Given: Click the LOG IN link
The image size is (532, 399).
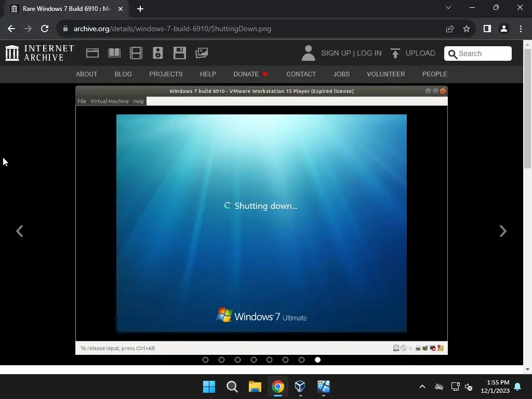Looking at the screenshot, I should [x=369, y=54].
